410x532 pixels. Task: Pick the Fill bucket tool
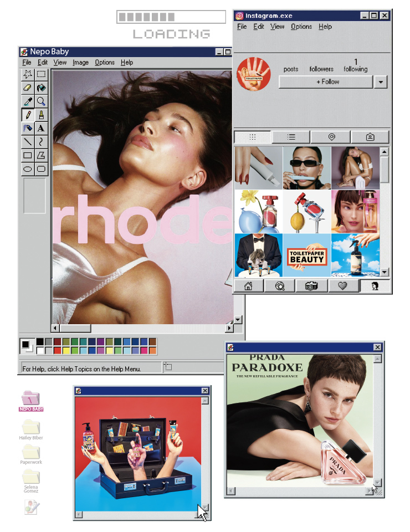pos(41,88)
